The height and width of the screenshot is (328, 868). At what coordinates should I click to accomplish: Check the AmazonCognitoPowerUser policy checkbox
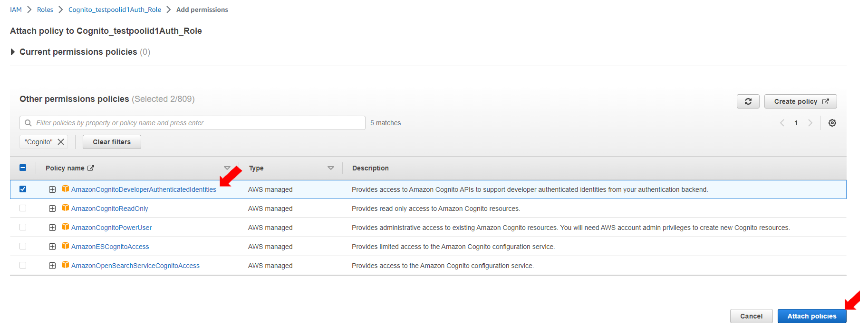tap(23, 227)
